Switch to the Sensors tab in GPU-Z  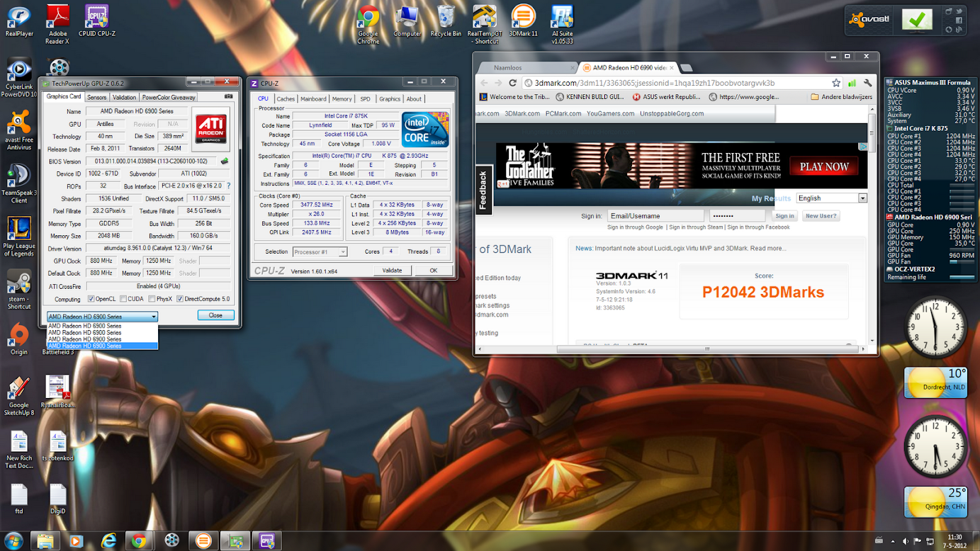(x=97, y=97)
